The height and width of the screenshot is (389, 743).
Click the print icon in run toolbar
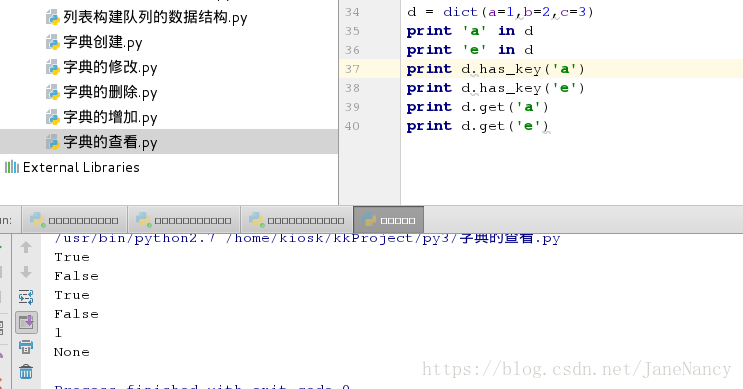[x=26, y=347]
